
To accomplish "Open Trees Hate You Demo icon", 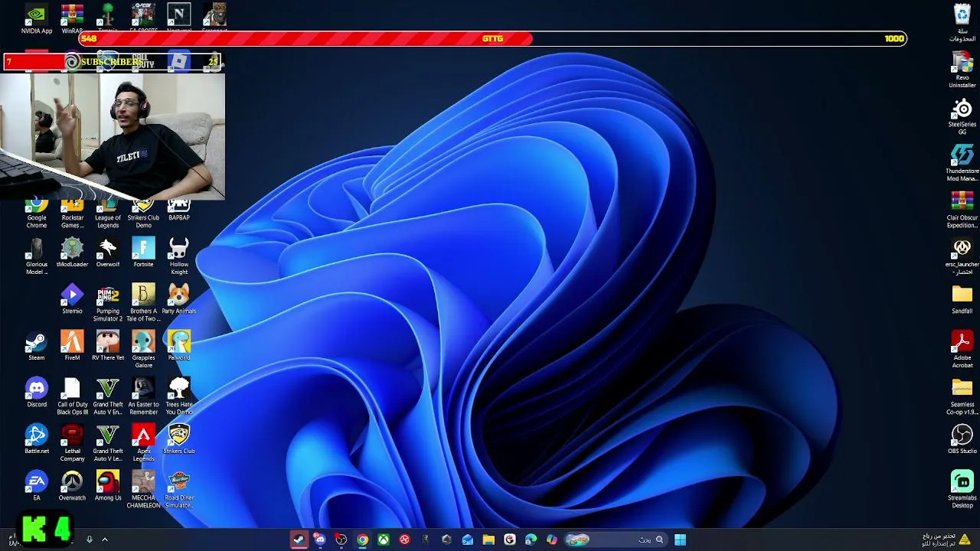I will [x=179, y=396].
